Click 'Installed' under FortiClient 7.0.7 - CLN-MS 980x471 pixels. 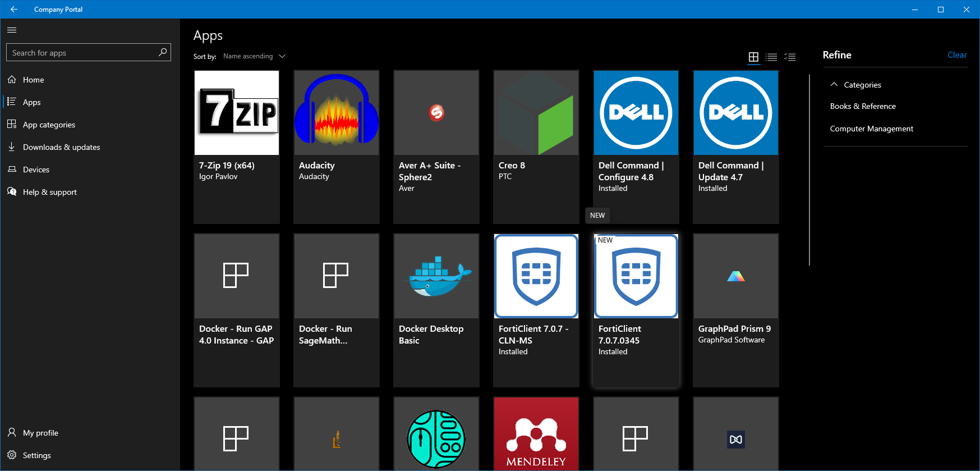pos(513,351)
